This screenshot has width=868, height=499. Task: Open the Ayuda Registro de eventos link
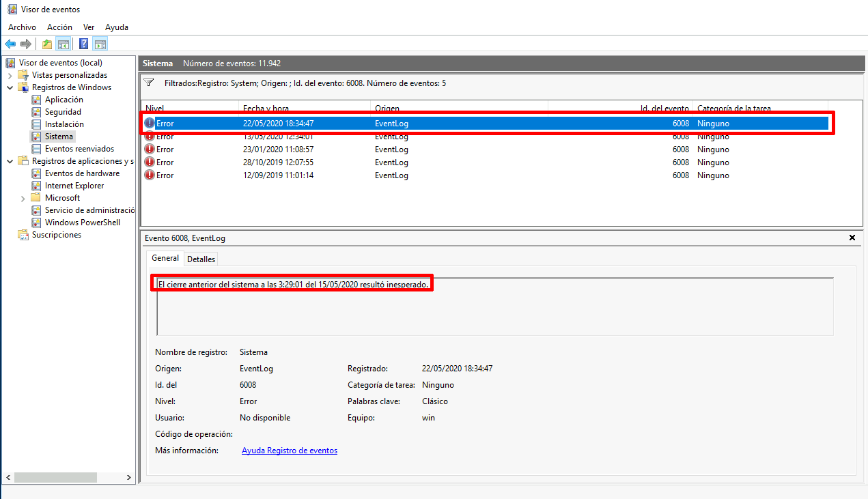(290, 451)
